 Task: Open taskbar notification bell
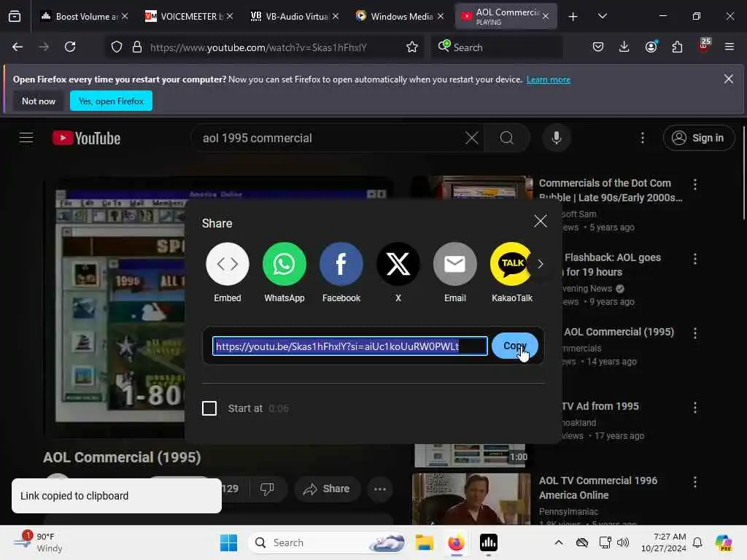coord(697,542)
